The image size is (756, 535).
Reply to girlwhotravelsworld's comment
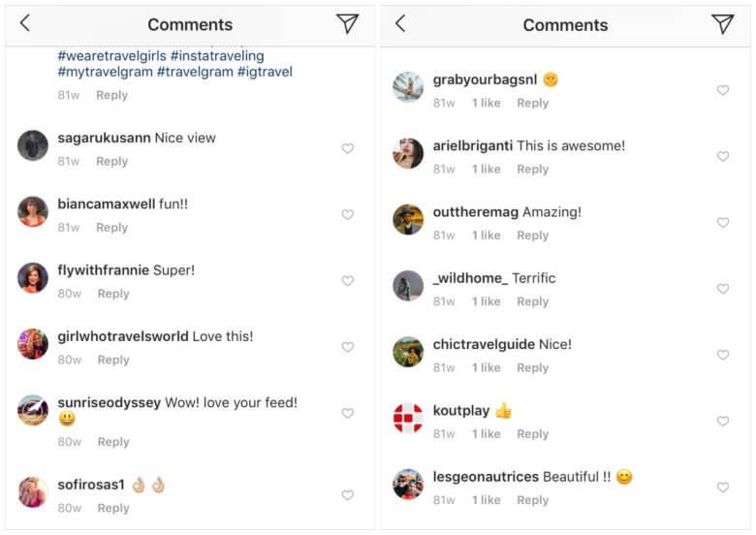(112, 360)
